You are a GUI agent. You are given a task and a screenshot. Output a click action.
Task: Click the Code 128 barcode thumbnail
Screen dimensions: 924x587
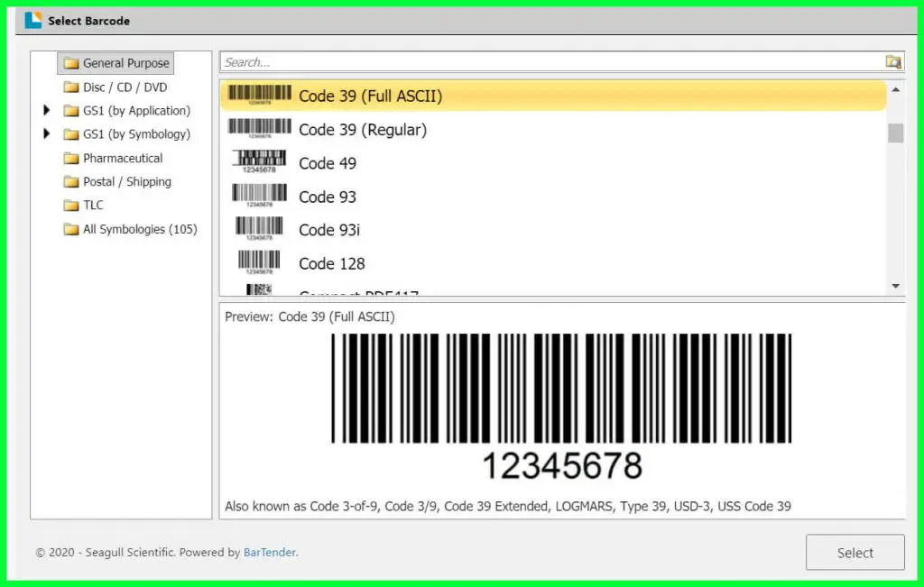[x=258, y=261]
